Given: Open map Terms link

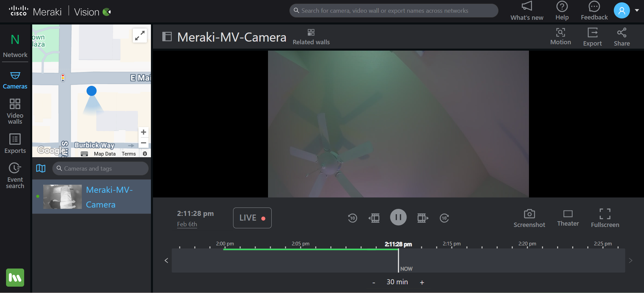Looking at the screenshot, I should [x=129, y=154].
